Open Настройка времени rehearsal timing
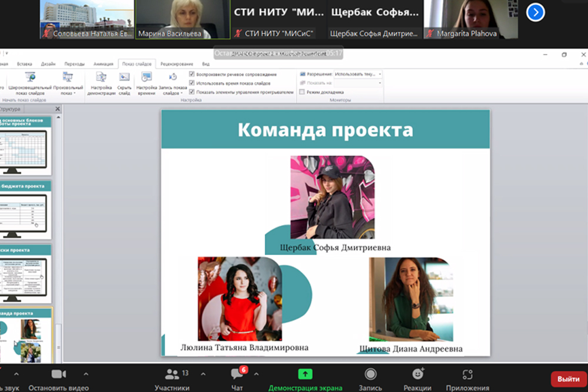588x392 pixels. coord(146,77)
